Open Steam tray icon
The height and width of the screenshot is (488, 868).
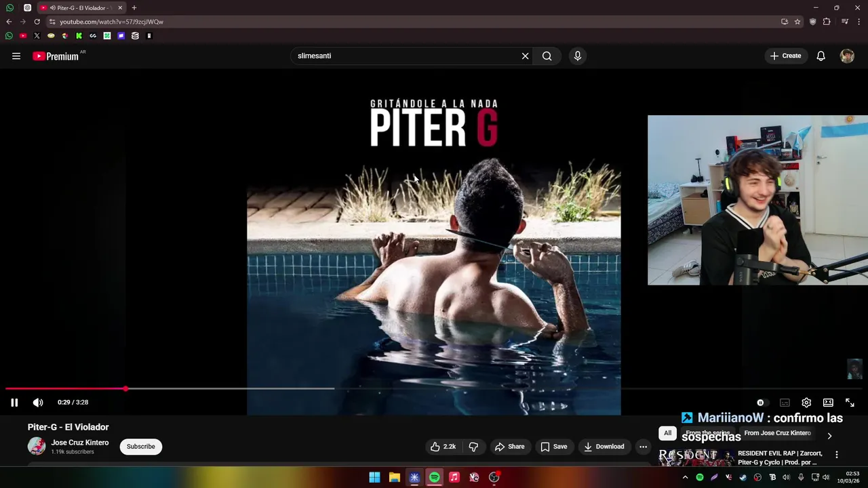(x=743, y=477)
